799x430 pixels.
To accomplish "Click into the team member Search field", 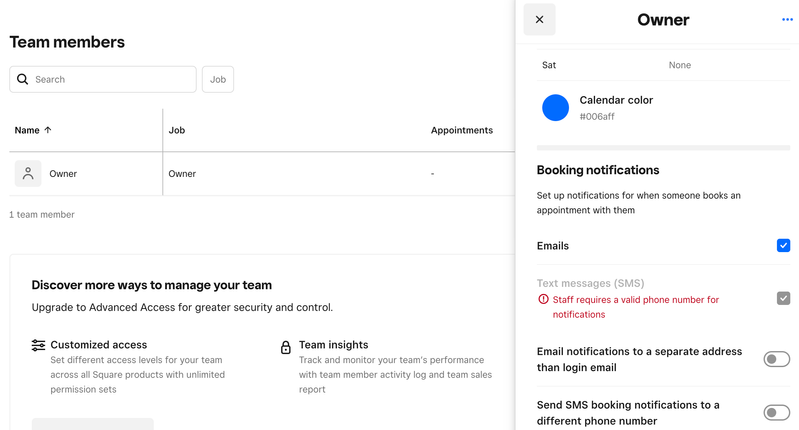I will [x=110, y=79].
